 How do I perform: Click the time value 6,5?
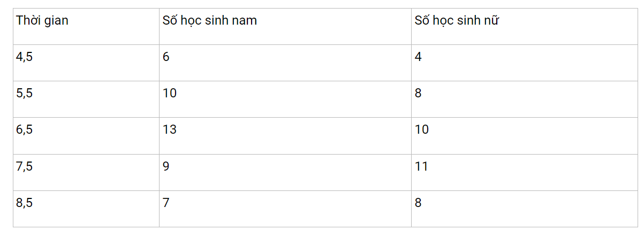coord(25,129)
